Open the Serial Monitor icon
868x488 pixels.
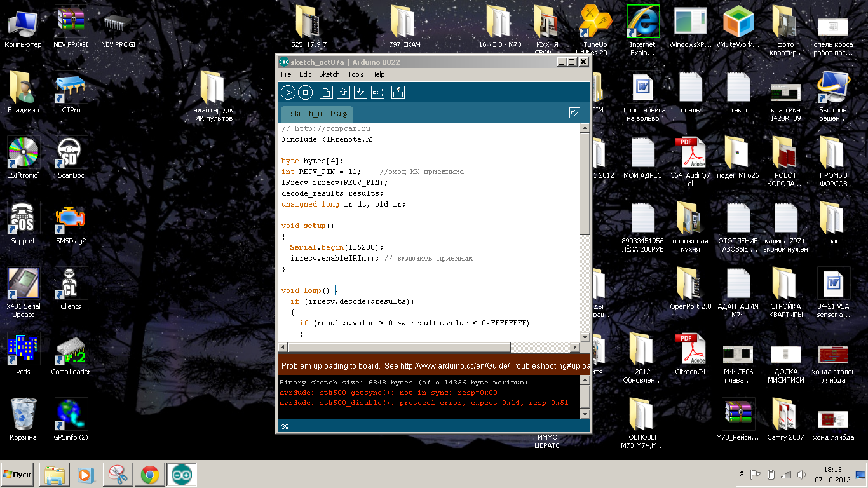(398, 93)
